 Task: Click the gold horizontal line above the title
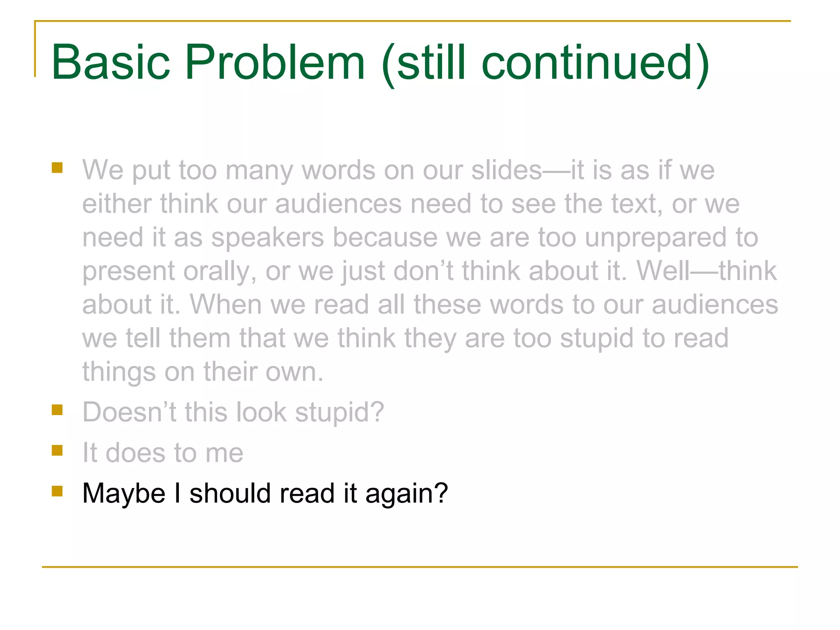412,21
